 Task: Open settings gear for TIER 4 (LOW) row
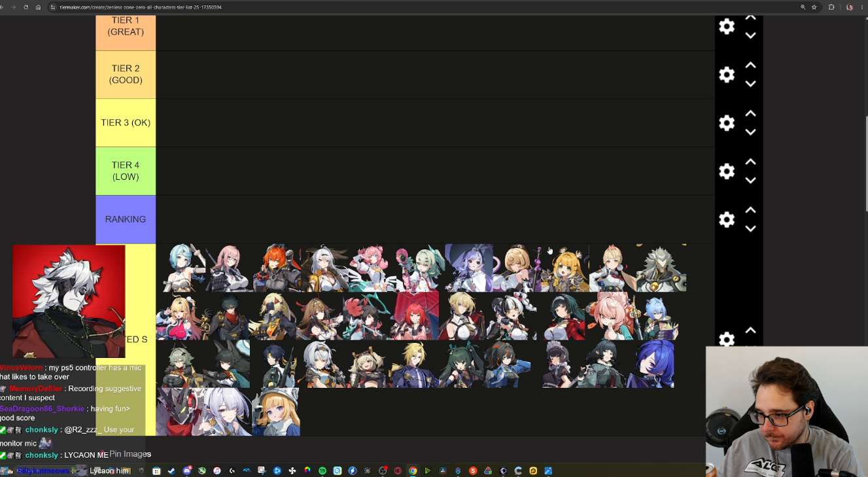(727, 171)
